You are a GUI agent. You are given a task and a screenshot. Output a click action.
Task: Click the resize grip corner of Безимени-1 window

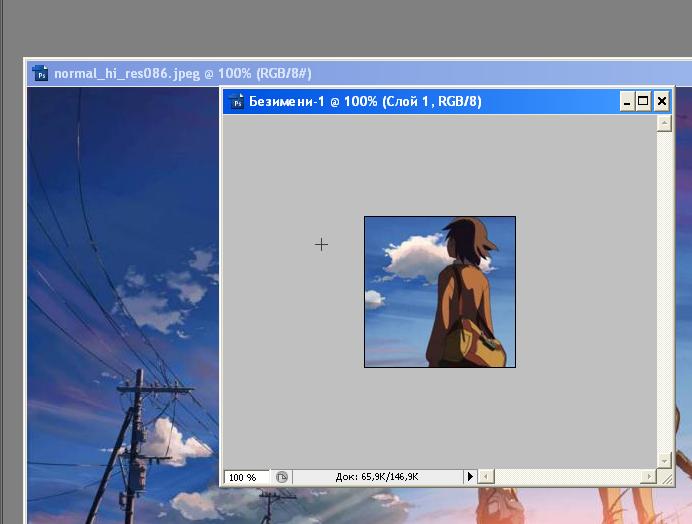(x=665, y=477)
